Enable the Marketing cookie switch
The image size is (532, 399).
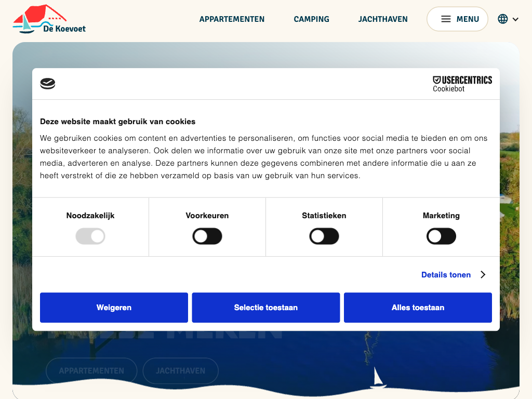point(441,236)
